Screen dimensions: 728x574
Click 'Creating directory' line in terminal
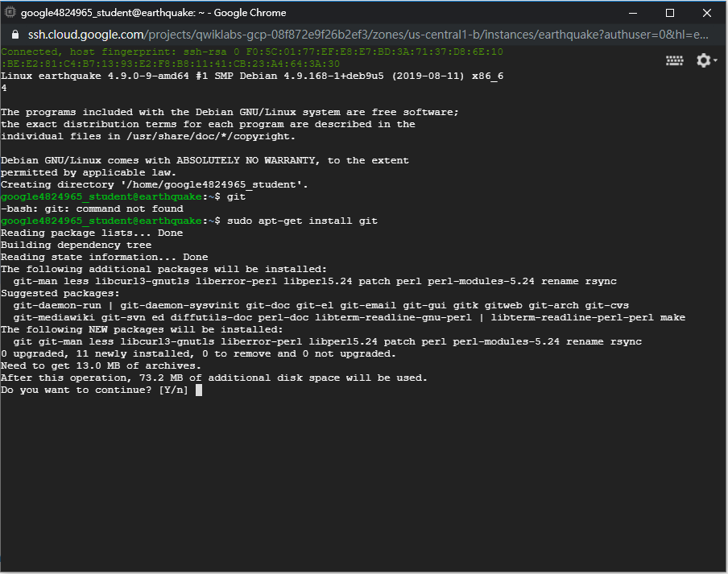pyautogui.click(x=154, y=184)
